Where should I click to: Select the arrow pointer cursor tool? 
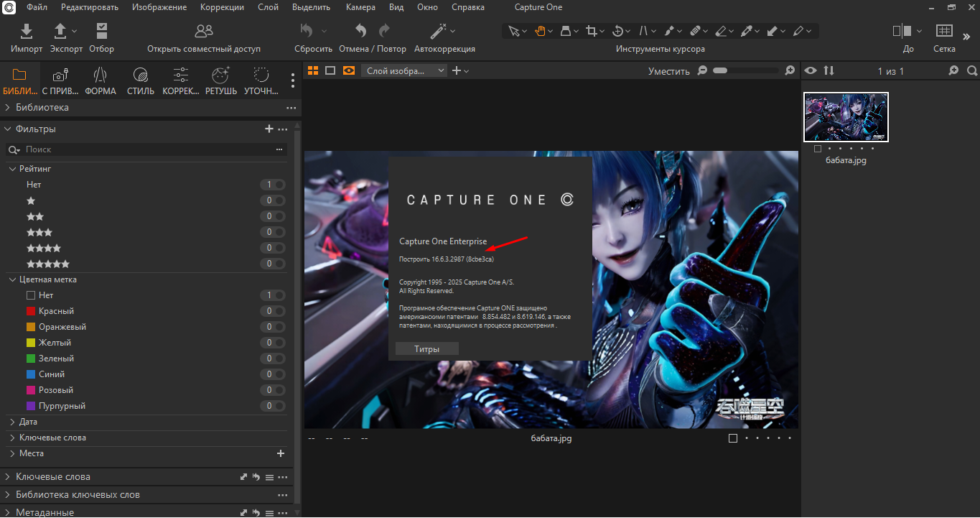point(513,31)
